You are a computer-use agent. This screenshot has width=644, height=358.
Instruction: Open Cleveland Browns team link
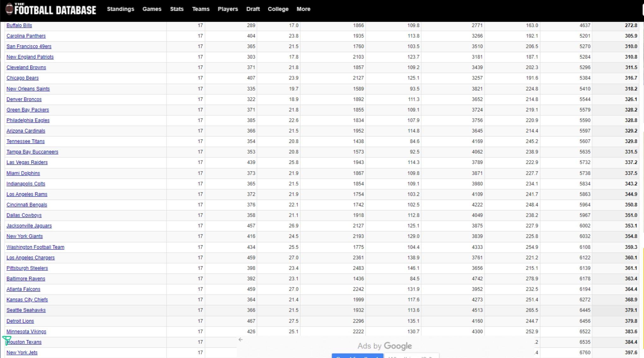tap(26, 67)
